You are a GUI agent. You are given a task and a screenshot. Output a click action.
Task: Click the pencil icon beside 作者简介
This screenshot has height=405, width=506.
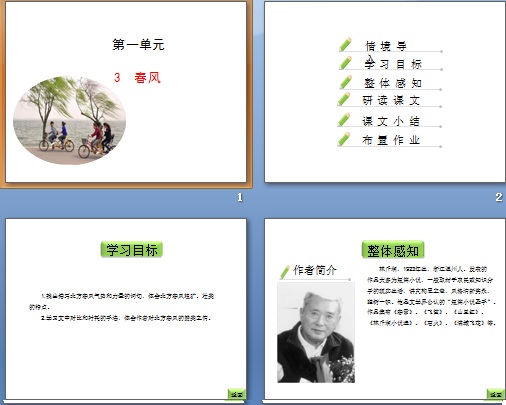[285, 272]
